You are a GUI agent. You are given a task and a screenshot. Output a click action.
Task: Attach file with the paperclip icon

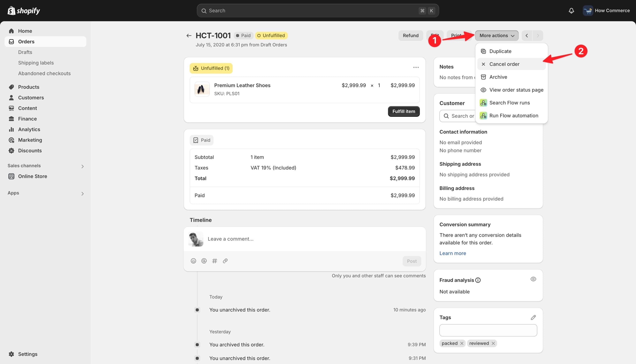pos(225,261)
